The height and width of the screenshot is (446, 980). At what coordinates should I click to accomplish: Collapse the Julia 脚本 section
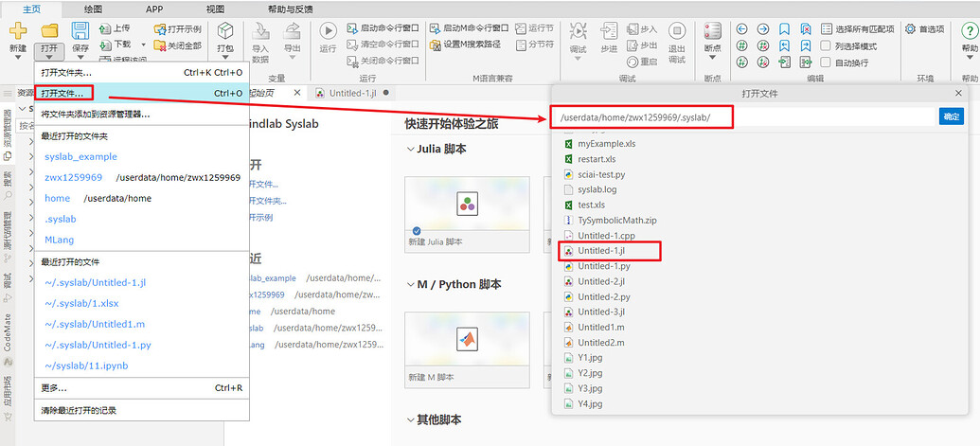point(411,150)
